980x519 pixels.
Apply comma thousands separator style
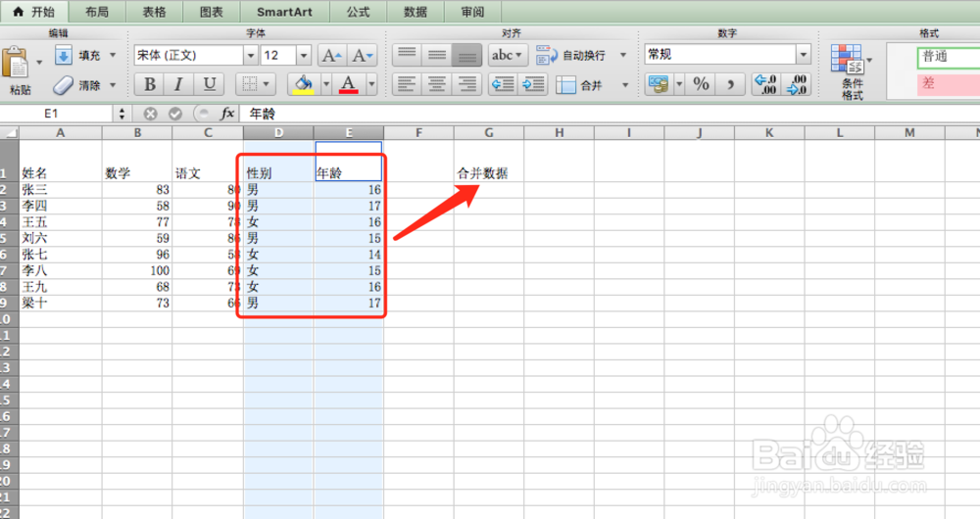[731, 83]
